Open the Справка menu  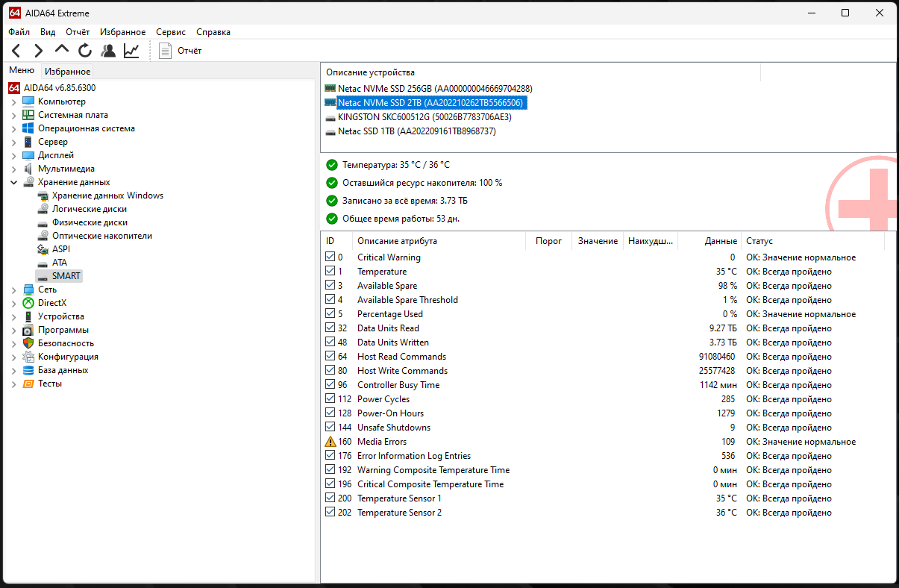tap(213, 32)
